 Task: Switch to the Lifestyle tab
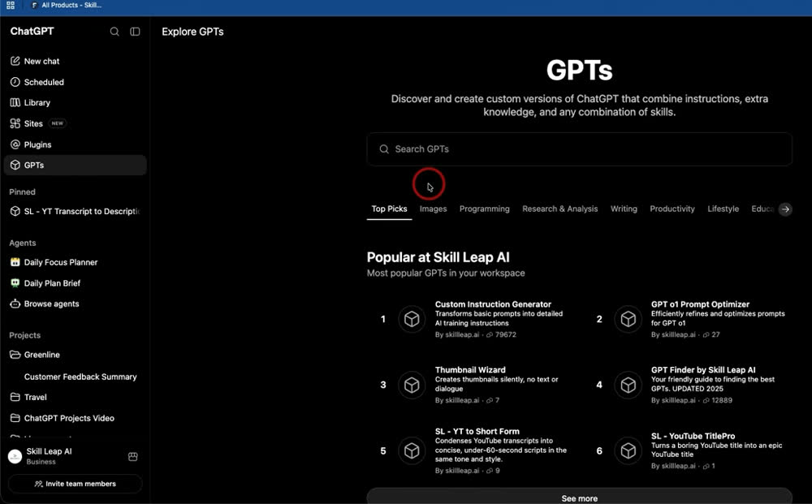(723, 209)
